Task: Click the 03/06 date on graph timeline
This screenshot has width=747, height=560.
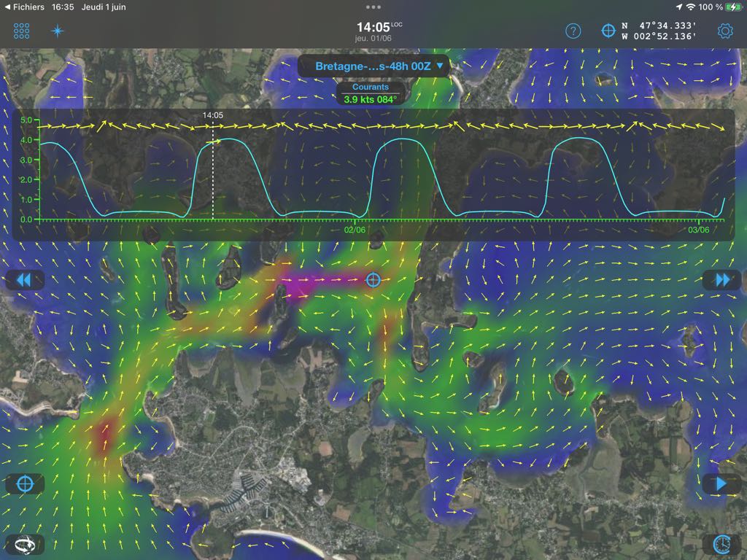Action: (699, 229)
